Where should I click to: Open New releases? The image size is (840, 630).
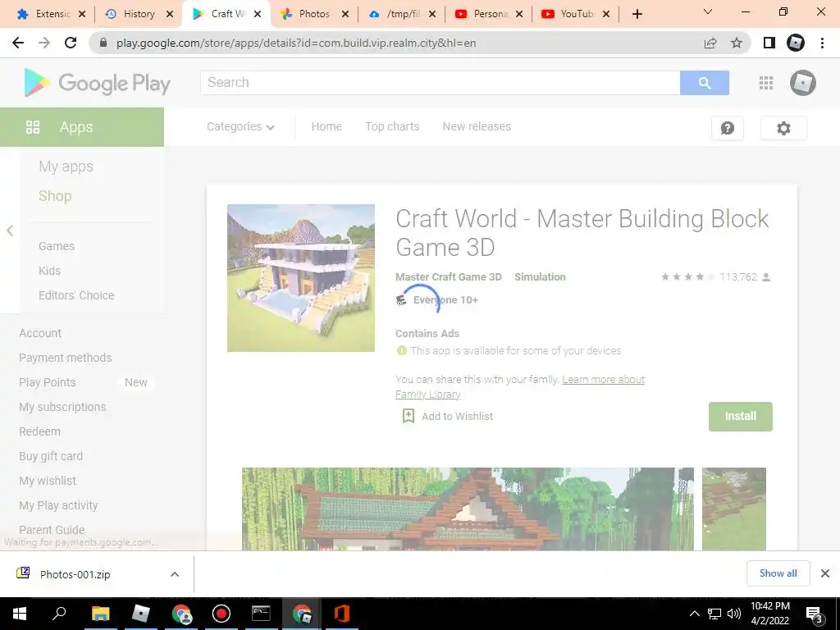[x=477, y=126]
